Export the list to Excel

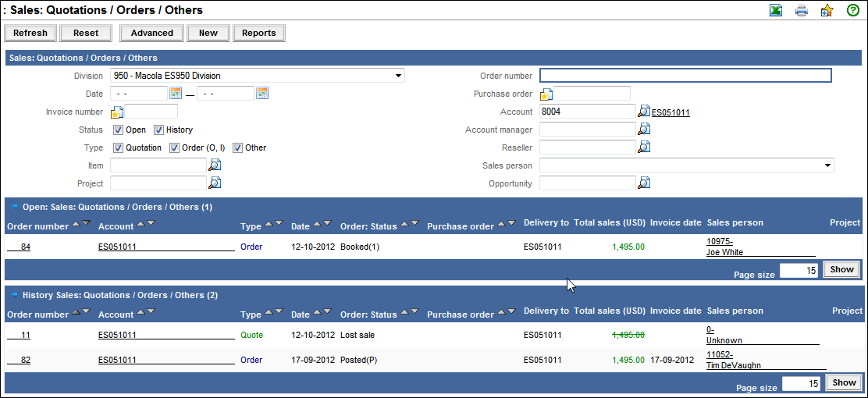(x=776, y=11)
